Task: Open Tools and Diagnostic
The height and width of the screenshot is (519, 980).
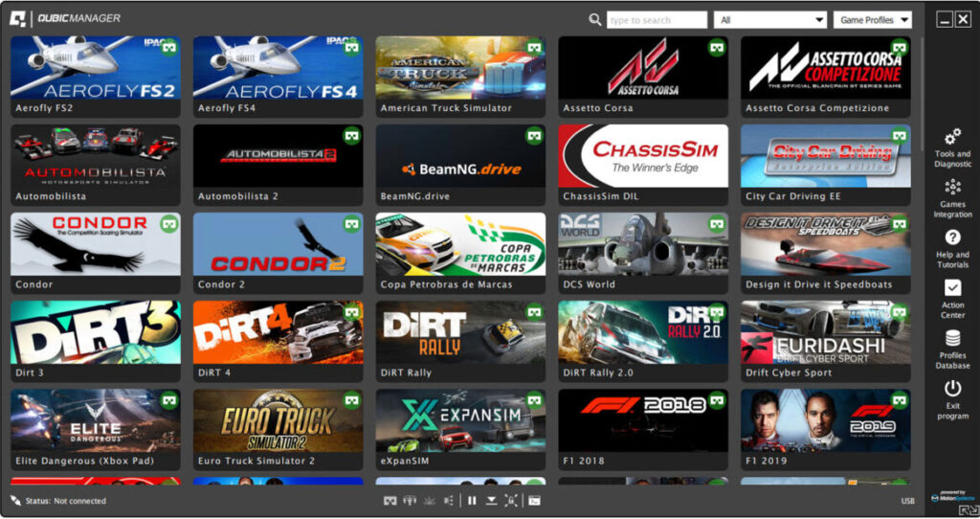Action: pos(952,148)
